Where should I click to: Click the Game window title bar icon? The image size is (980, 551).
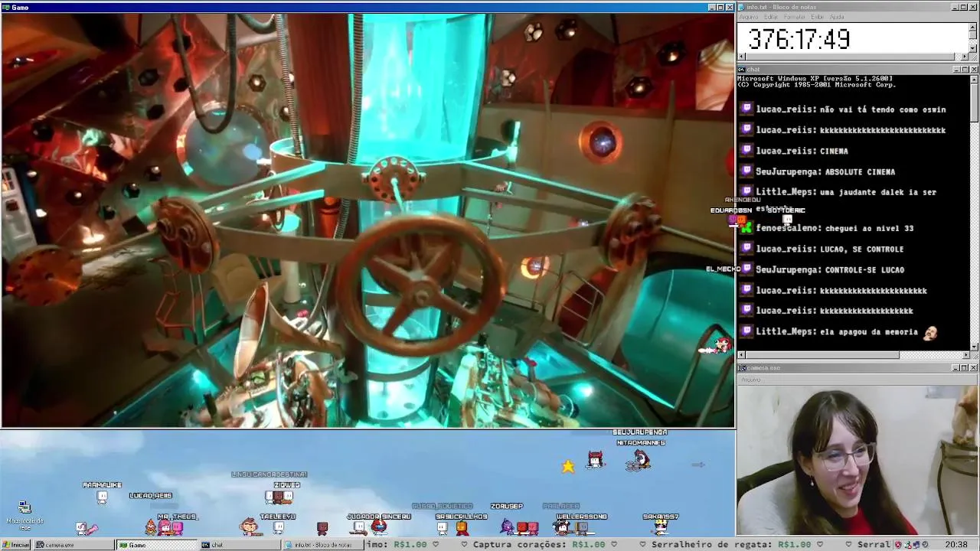tap(6, 7)
